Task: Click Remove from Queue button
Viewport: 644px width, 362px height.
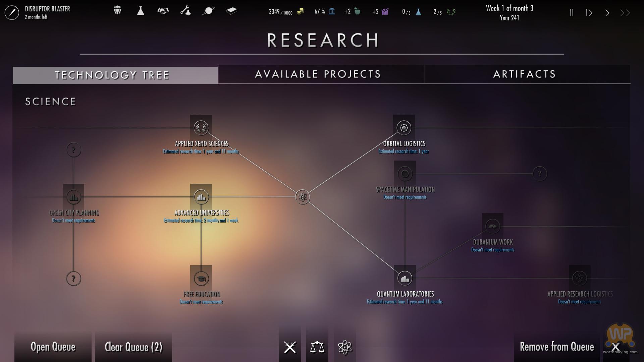Action: [x=557, y=347]
